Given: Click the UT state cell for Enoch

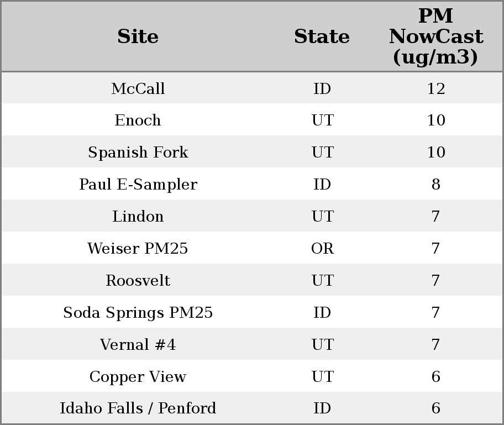Looking at the screenshot, I should pyautogui.click(x=322, y=120).
